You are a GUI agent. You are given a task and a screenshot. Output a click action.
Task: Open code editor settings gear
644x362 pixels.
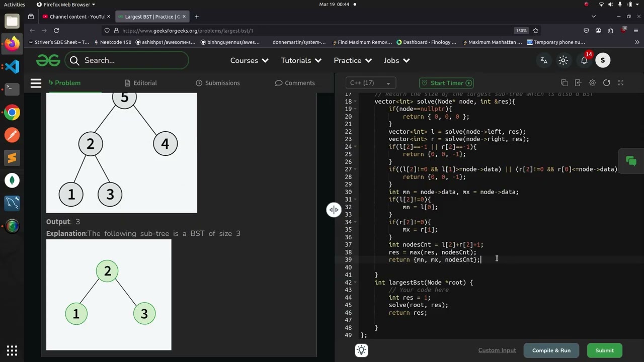(593, 83)
